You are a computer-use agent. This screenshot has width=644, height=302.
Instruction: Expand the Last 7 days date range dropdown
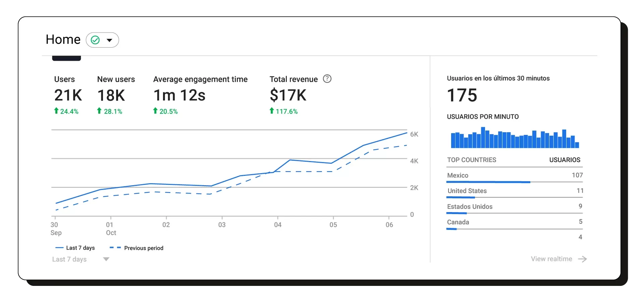(x=106, y=259)
